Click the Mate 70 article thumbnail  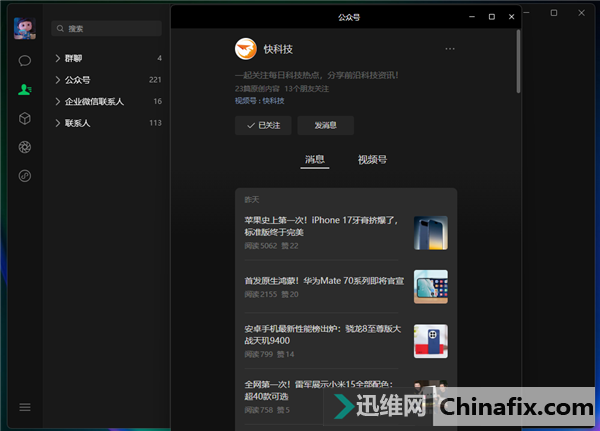pyautogui.click(x=431, y=287)
